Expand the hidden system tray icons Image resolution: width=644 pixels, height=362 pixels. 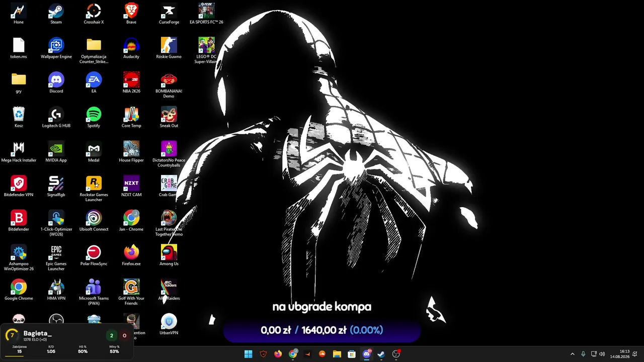(572, 354)
